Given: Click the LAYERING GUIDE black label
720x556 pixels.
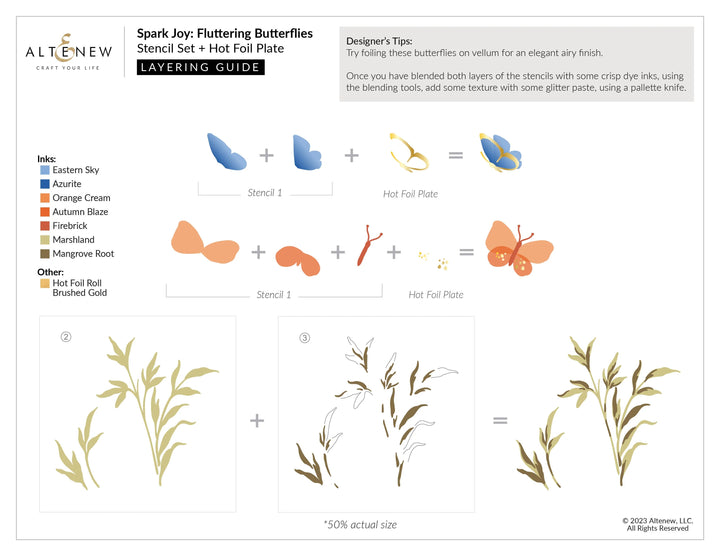Looking at the screenshot, I should 200,68.
